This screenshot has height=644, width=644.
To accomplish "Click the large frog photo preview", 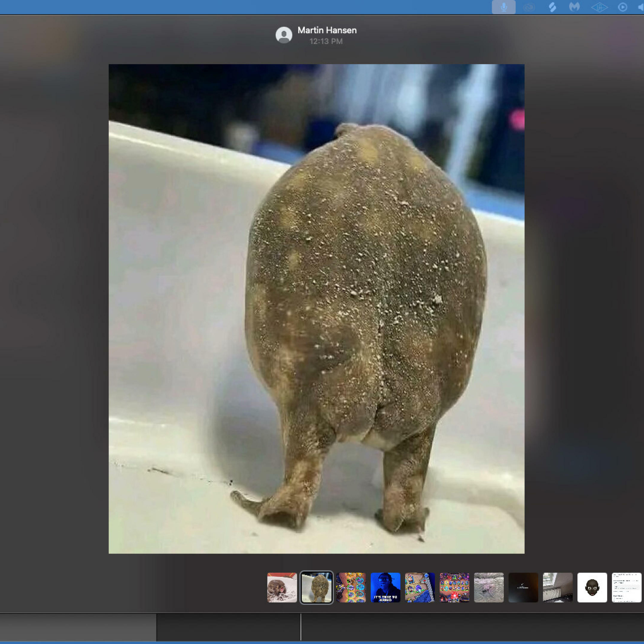I will (316, 309).
